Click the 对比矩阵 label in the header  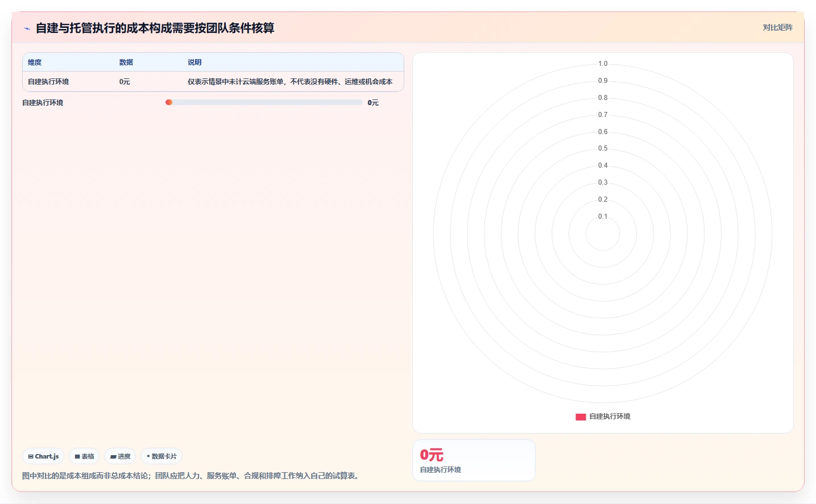click(777, 27)
